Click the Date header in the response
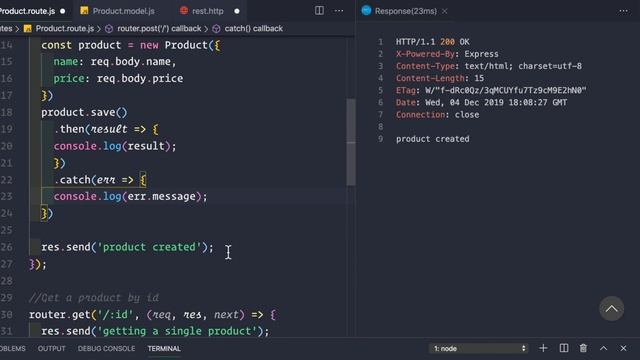The image size is (640, 360). (x=481, y=102)
